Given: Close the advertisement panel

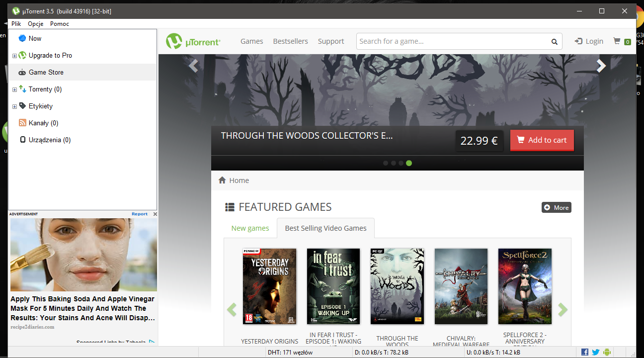Looking at the screenshot, I should 155,214.
